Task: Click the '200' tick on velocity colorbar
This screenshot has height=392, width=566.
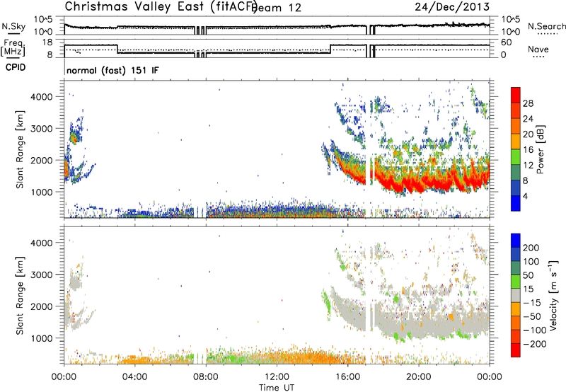Action: pos(531,248)
